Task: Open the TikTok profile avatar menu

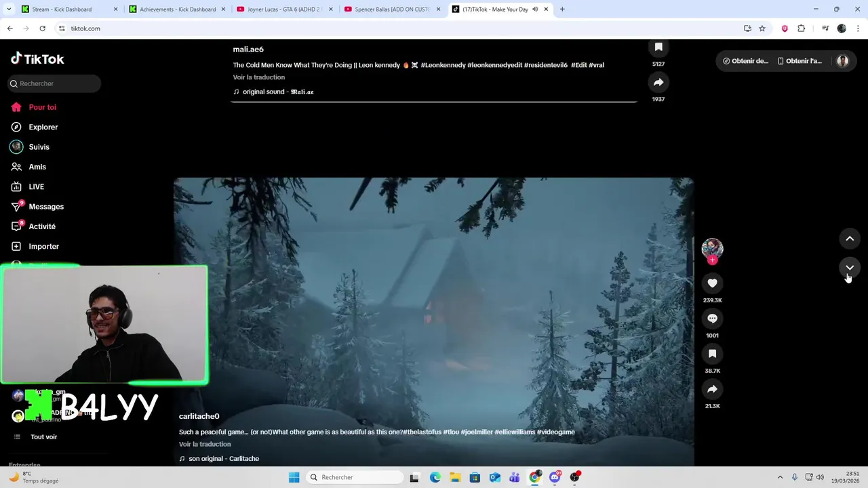Action: 842,61
